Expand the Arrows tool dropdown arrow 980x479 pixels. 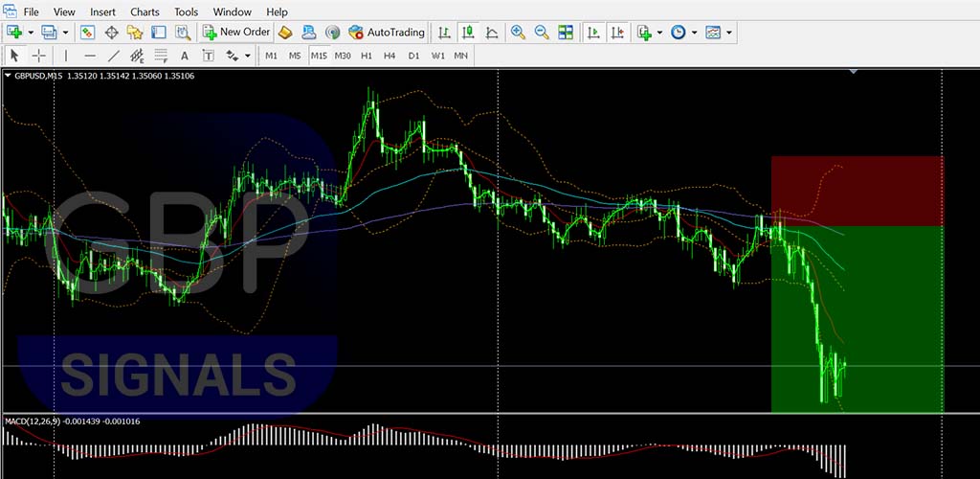[x=248, y=56]
